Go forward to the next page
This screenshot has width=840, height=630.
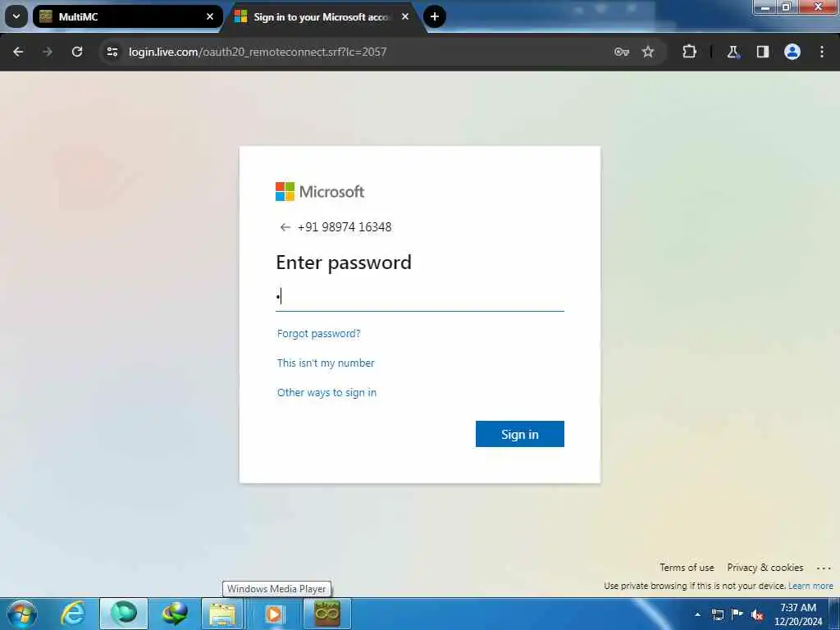point(48,52)
